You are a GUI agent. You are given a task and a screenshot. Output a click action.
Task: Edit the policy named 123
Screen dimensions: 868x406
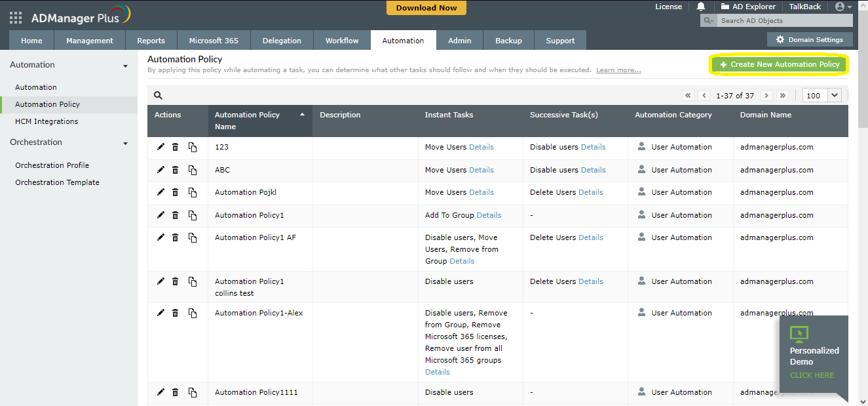click(160, 147)
